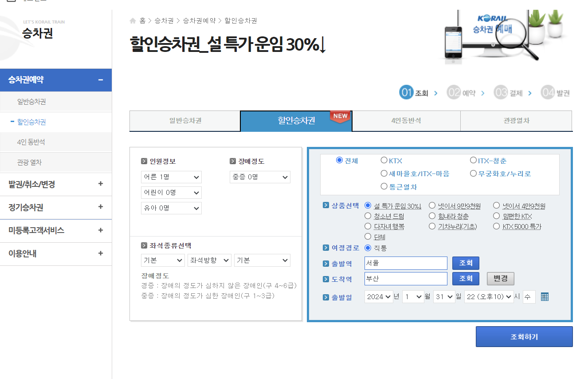Viewport: 588px width, 379px height.
Task: Select the 넷이서 9만9천원 product option
Action: click(x=432, y=205)
